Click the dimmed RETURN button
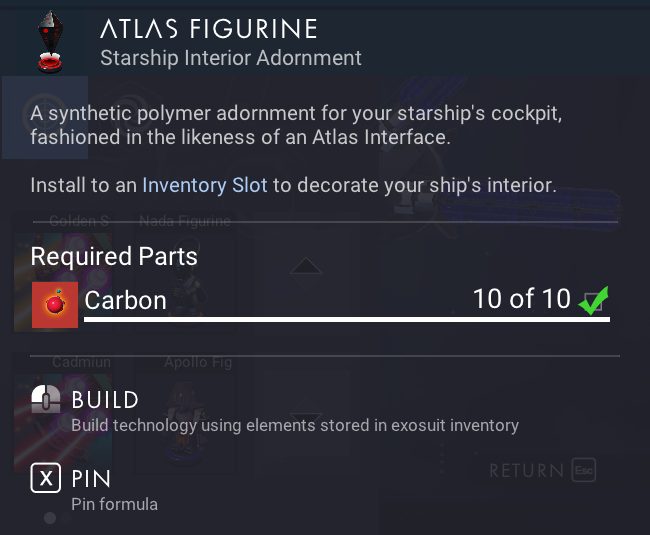This screenshot has width=650, height=535. [527, 470]
